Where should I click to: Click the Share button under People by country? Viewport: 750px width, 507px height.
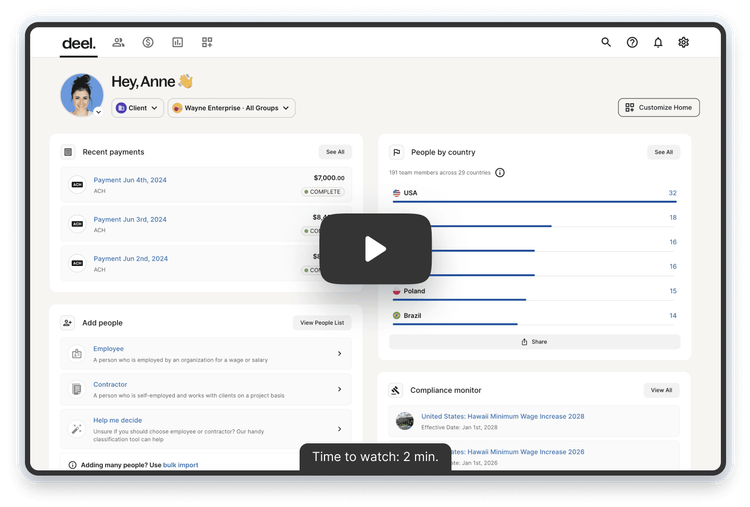(x=534, y=342)
